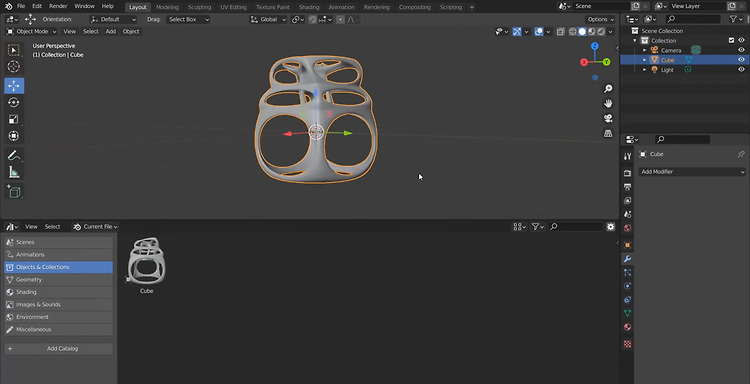Click the pan hand icon in viewport
Image resolution: width=750 pixels, height=384 pixels.
click(608, 104)
